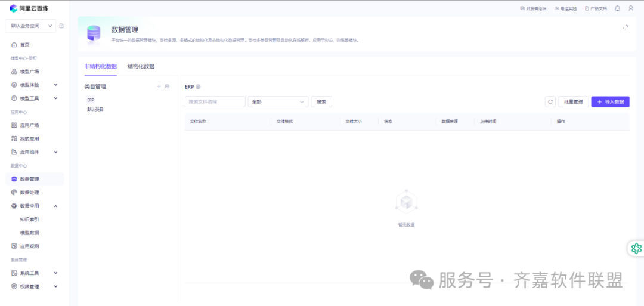Open the 模型数据 submenu item

30,233
